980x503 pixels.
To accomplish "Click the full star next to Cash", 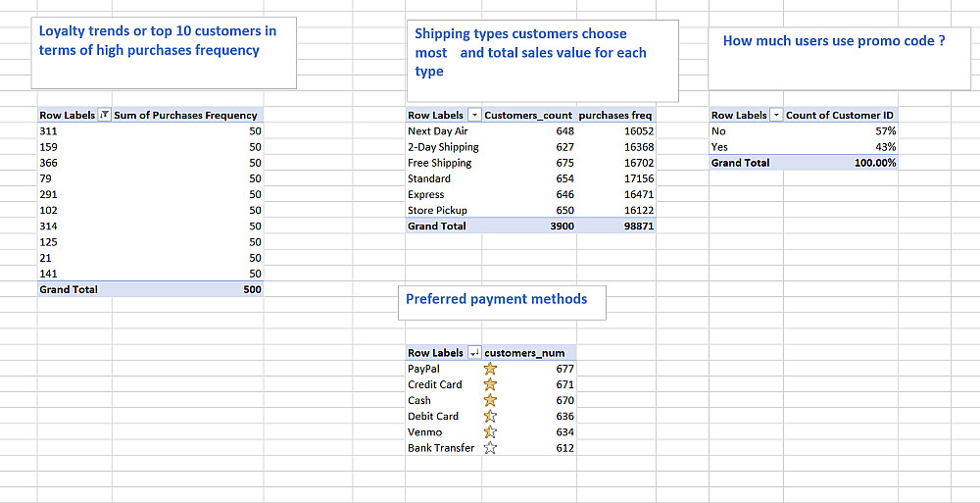I will click(490, 400).
